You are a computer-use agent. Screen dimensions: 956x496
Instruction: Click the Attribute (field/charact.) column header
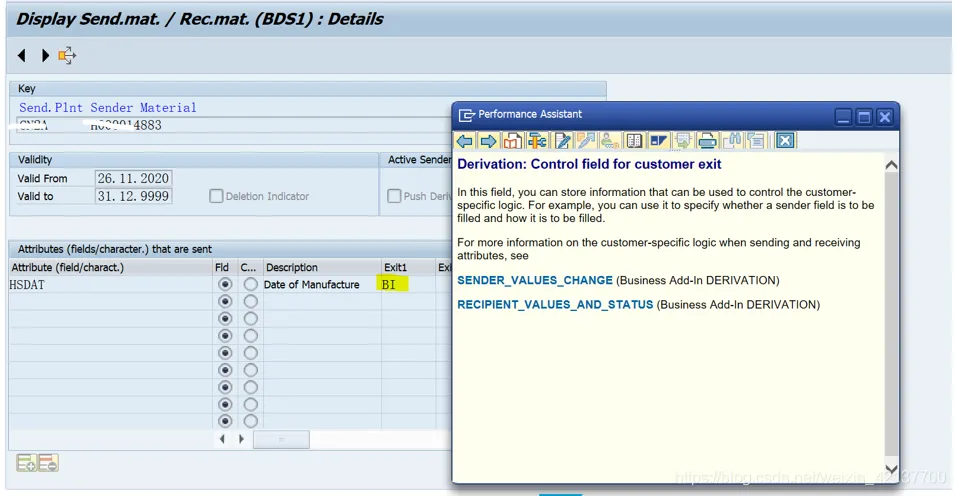[x=110, y=267]
